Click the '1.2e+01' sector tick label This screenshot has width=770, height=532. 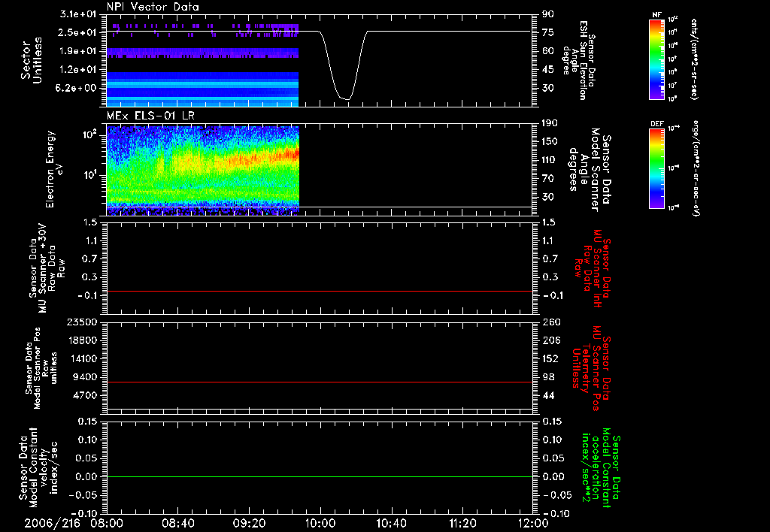tap(78, 70)
